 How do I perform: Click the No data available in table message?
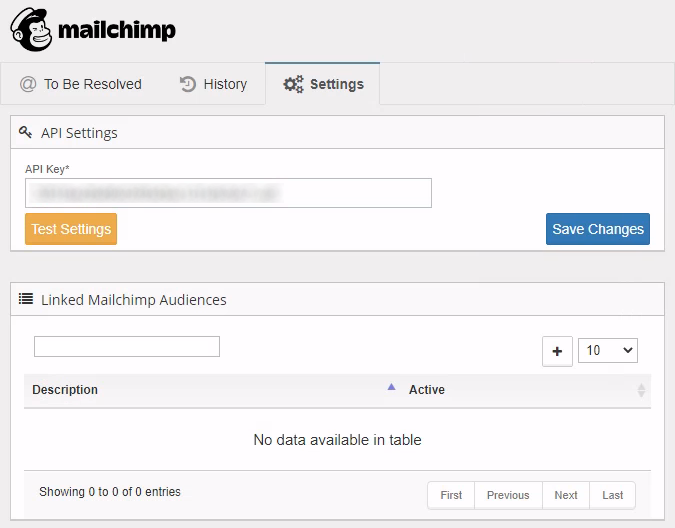(338, 440)
